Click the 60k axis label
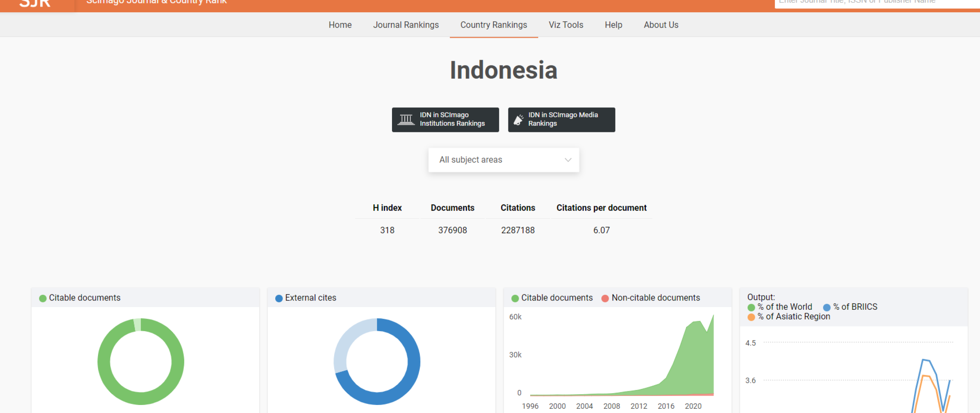980x413 pixels. (x=515, y=317)
